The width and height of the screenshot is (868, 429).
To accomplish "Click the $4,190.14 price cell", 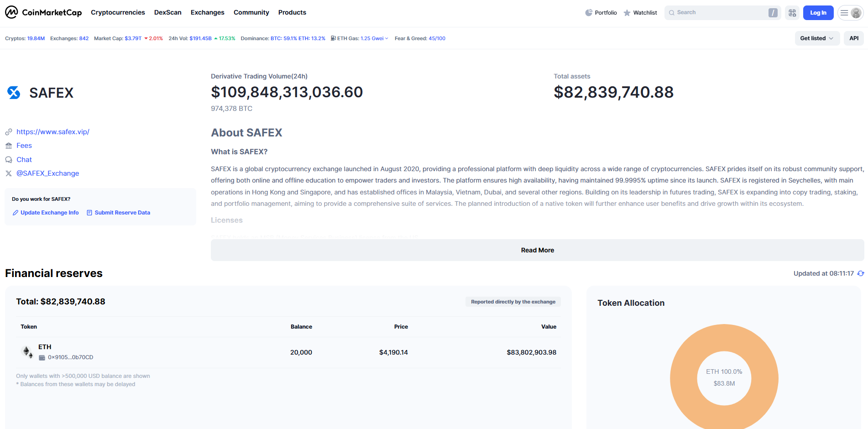I will 393,352.
